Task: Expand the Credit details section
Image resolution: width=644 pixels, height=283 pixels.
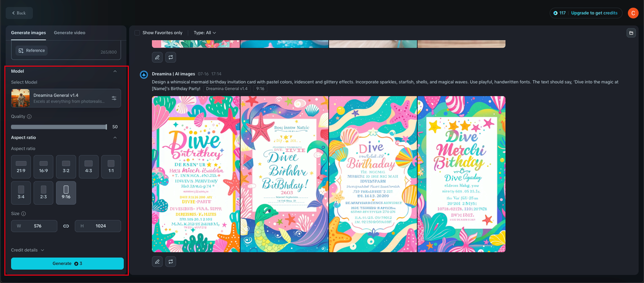Action: coord(28,250)
